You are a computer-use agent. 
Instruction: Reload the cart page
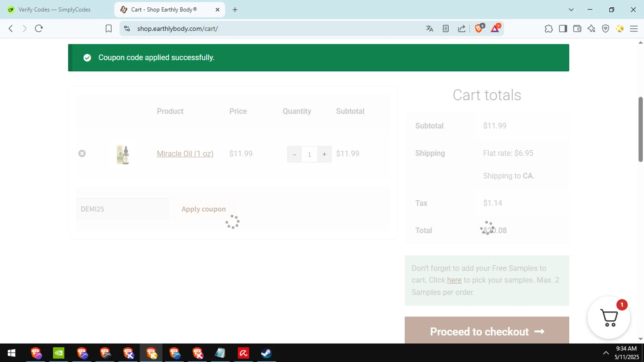point(39,29)
